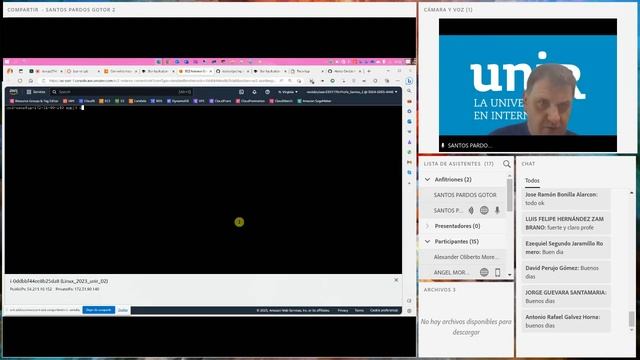The image size is (640, 360).
Task: Click chat panel scrollbar thumb
Action: (x=631, y=319)
